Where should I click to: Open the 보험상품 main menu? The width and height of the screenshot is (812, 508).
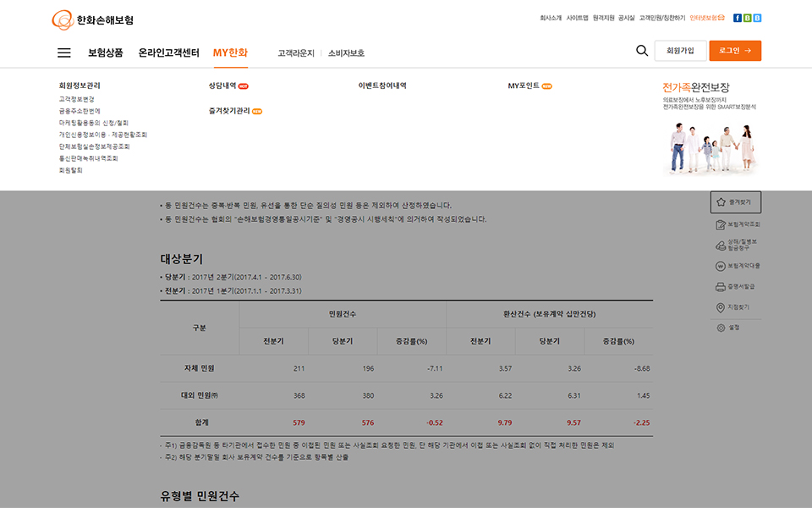pyautogui.click(x=106, y=52)
